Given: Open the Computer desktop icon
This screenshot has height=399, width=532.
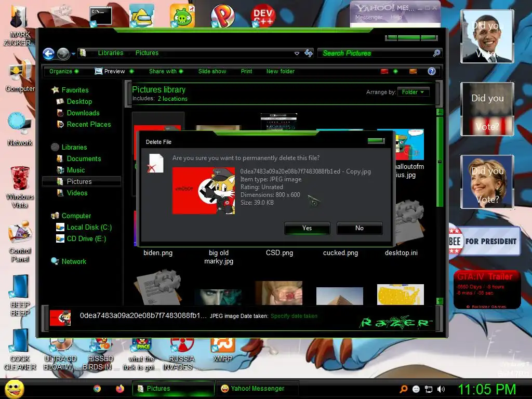Looking at the screenshot, I should click(20, 76).
